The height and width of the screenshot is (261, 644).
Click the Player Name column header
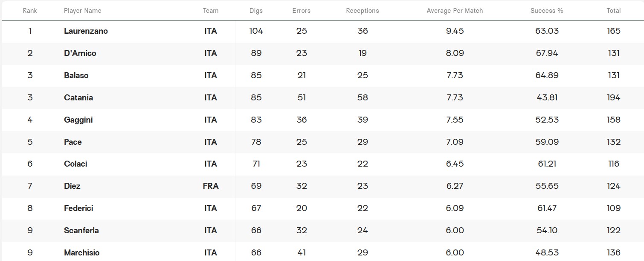click(x=83, y=11)
